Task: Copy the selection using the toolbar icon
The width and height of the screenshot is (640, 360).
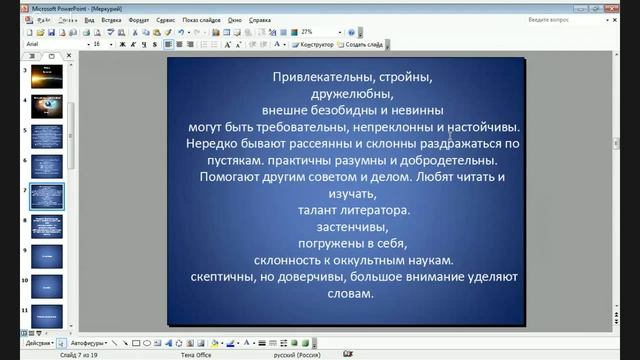Action: [x=146, y=32]
